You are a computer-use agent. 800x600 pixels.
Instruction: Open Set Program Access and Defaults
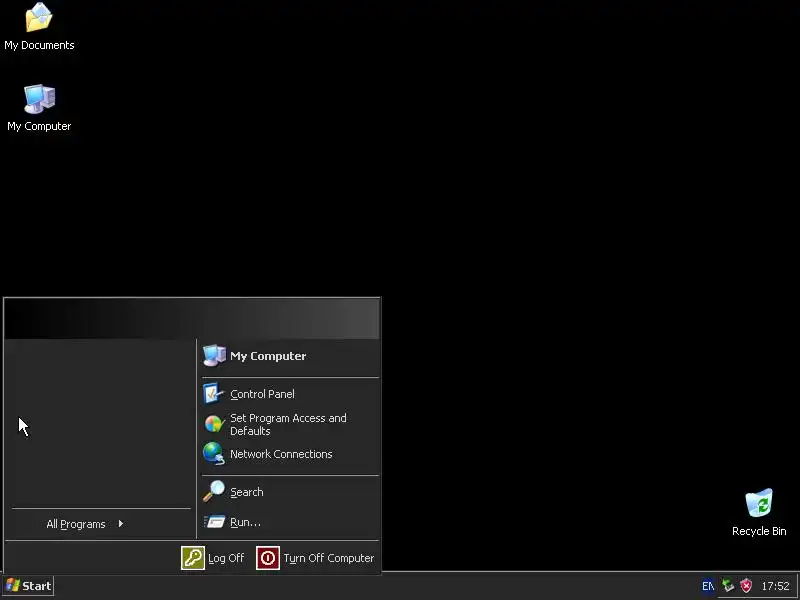(290, 424)
